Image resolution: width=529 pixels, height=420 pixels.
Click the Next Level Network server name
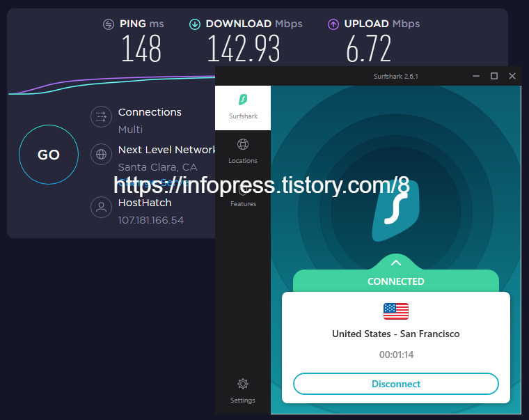point(166,150)
